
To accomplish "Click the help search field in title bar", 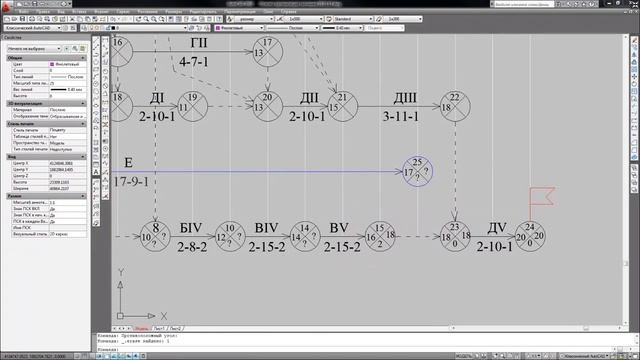I will 524,4.
